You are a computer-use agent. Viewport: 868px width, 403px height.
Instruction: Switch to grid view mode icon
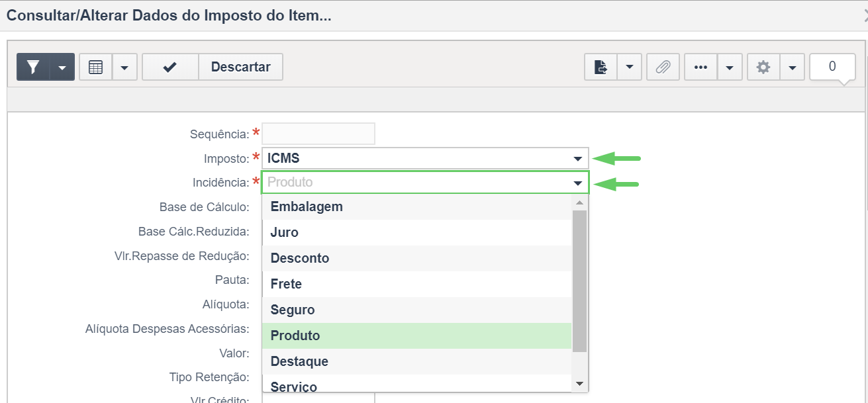[95, 67]
